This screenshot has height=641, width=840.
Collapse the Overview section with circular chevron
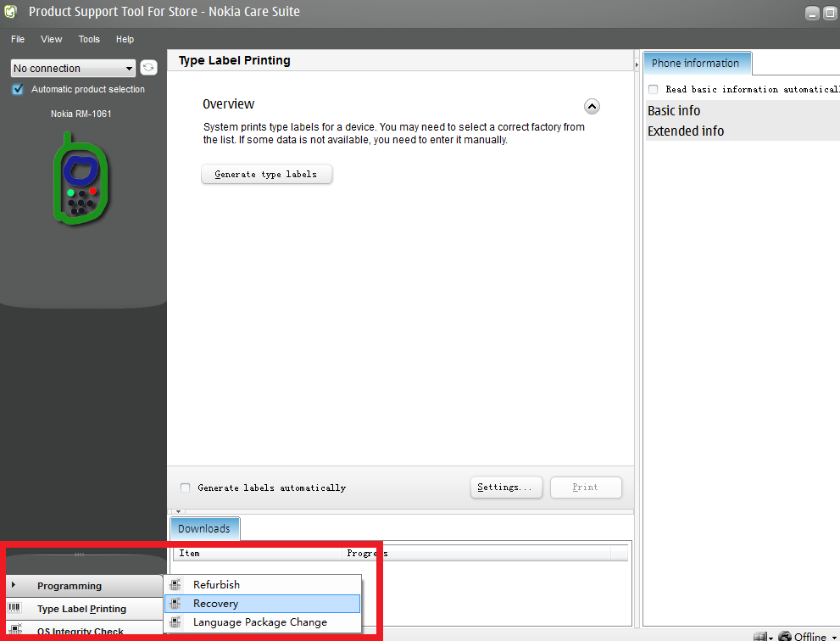pos(592,106)
